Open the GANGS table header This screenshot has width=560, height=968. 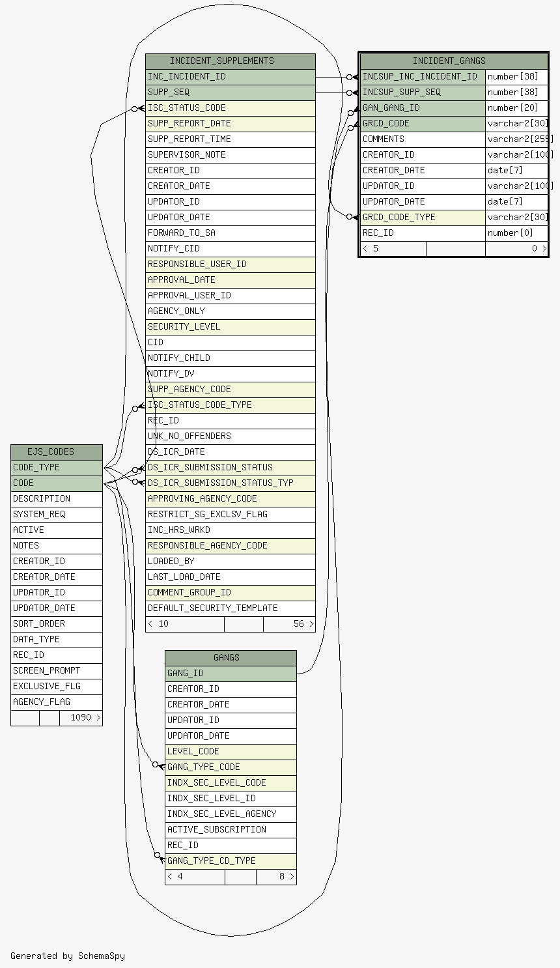click(x=231, y=658)
